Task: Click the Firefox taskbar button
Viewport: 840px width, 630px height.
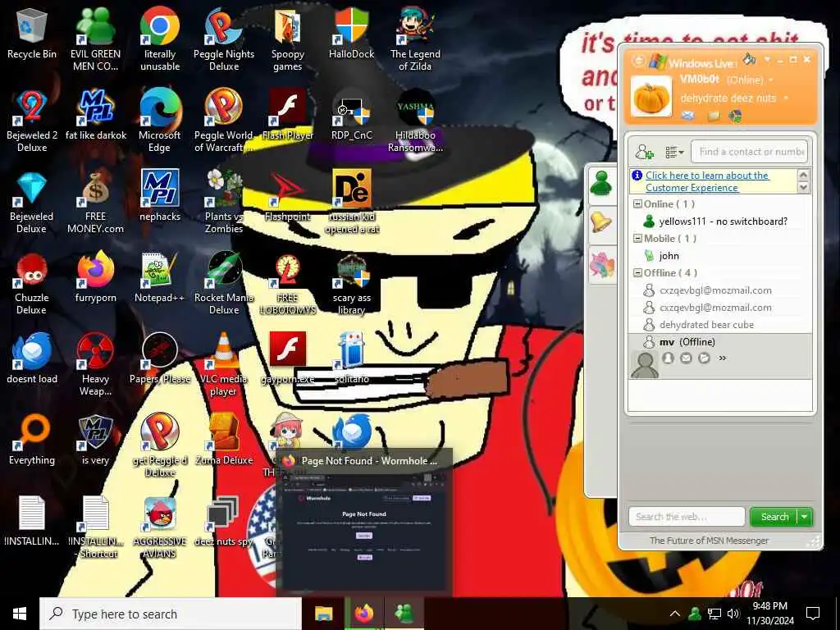Action: coord(364,614)
